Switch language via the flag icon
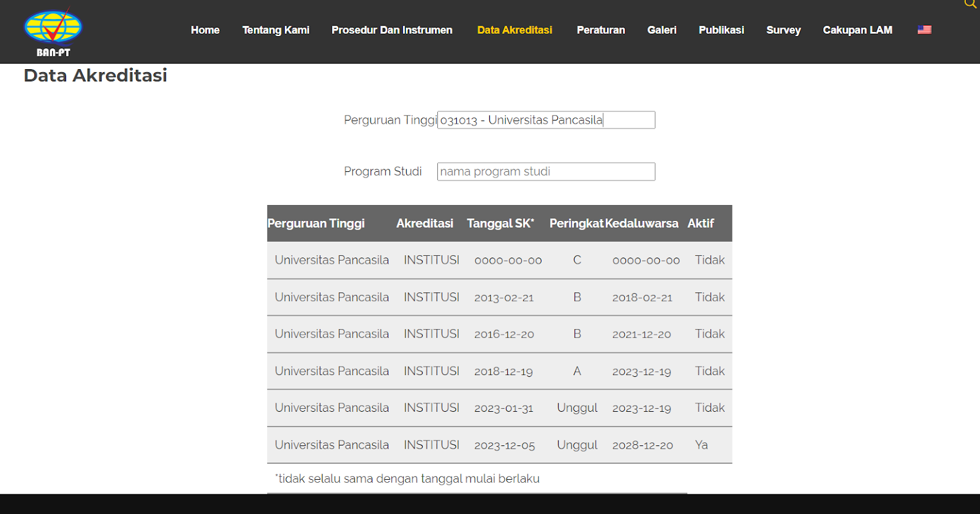 [924, 29]
